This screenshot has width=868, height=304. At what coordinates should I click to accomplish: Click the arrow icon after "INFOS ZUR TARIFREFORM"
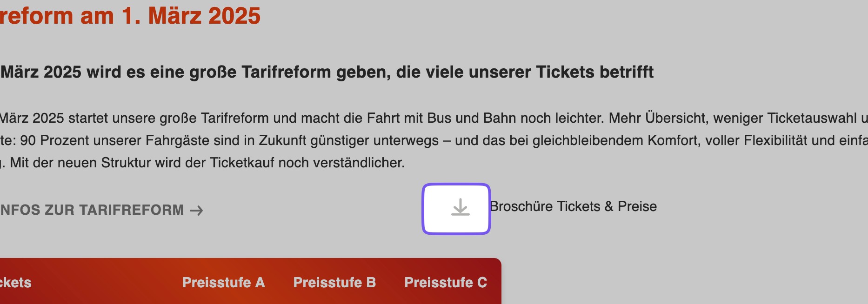(197, 211)
